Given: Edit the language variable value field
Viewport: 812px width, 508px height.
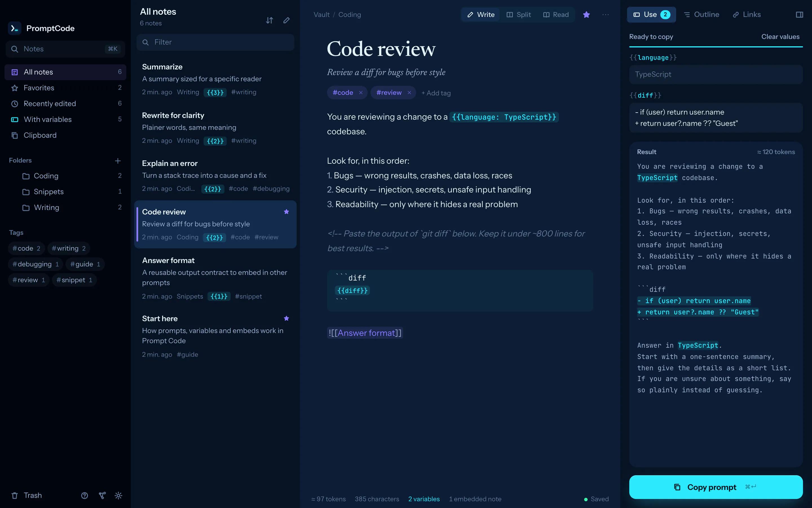Looking at the screenshot, I should tap(716, 74).
